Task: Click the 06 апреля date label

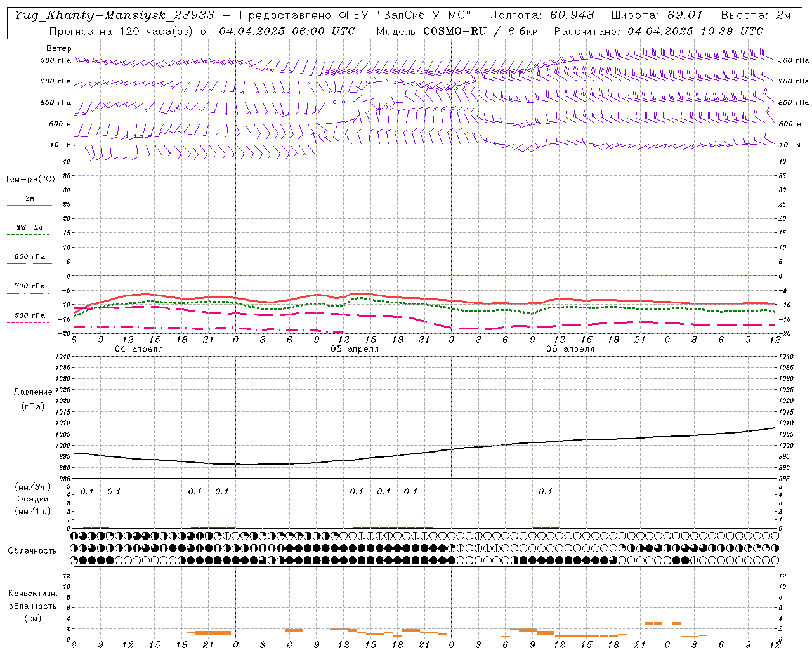Action: [570, 349]
